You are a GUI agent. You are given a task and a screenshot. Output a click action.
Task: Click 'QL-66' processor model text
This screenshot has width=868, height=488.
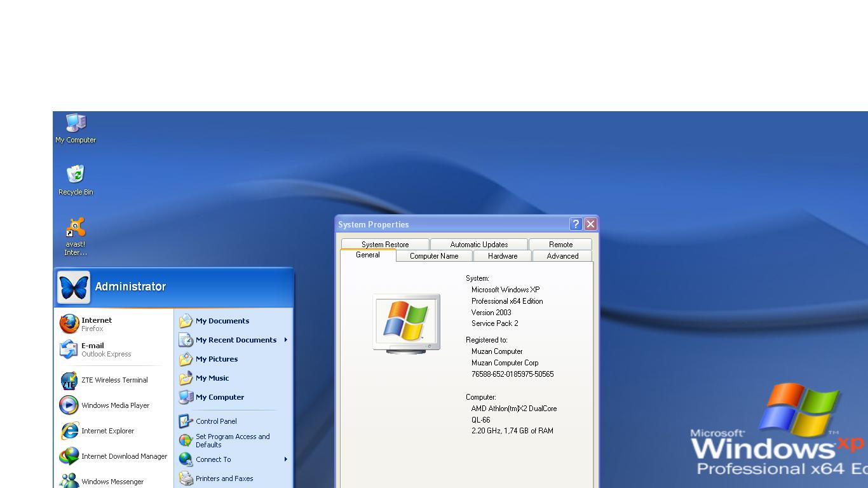tap(481, 420)
